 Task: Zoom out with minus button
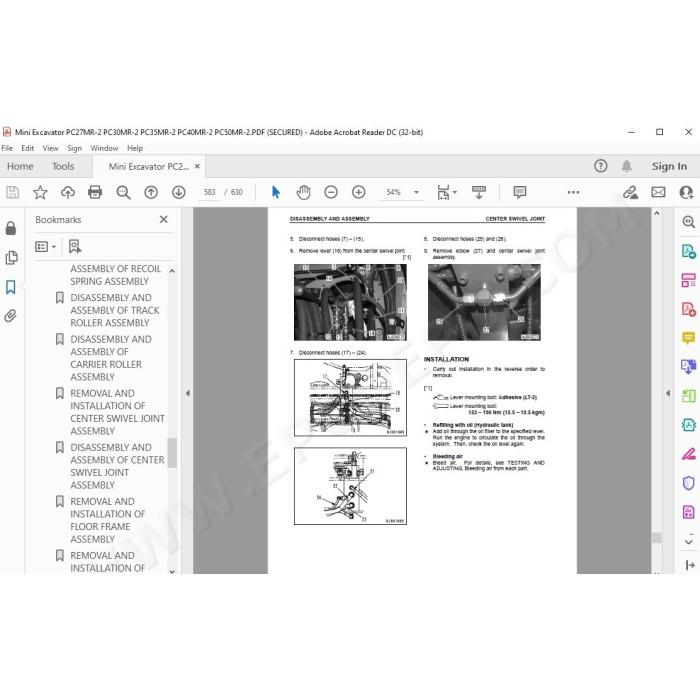pyautogui.click(x=331, y=192)
